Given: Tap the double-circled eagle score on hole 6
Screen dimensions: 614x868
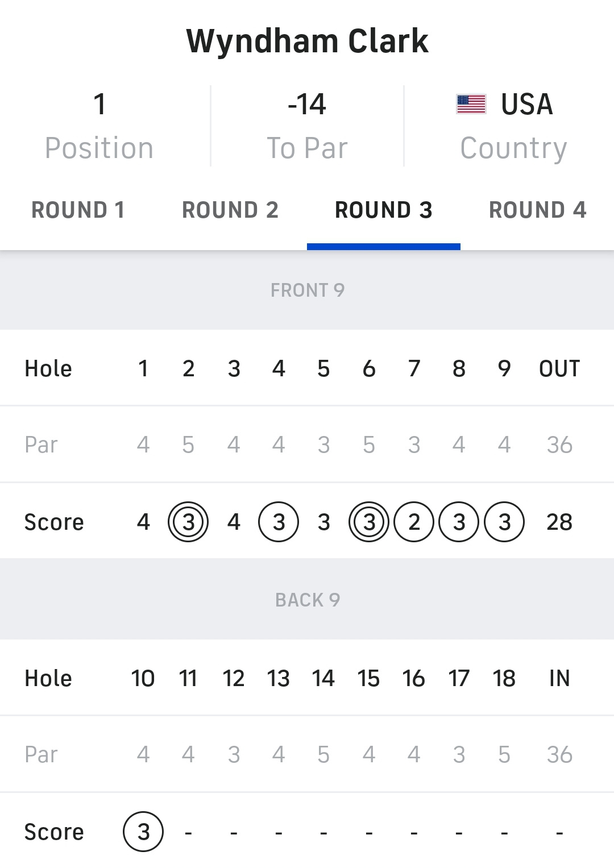Looking at the screenshot, I should tap(369, 522).
